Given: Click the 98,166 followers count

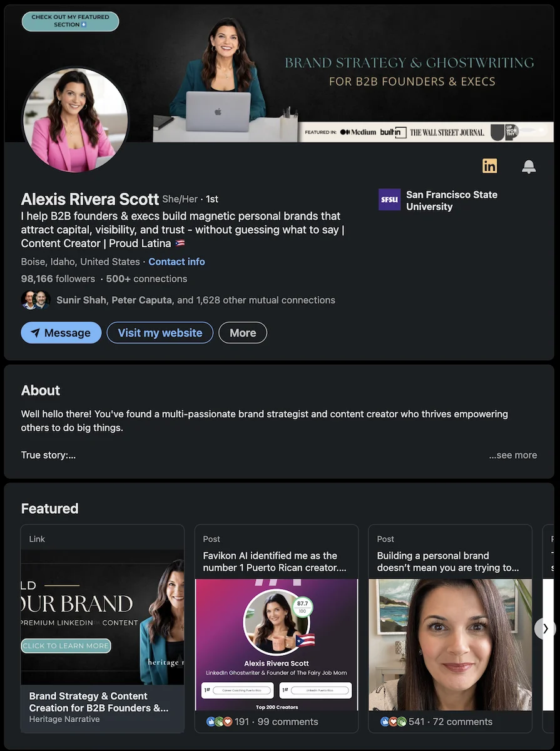Looking at the screenshot, I should click(x=58, y=278).
